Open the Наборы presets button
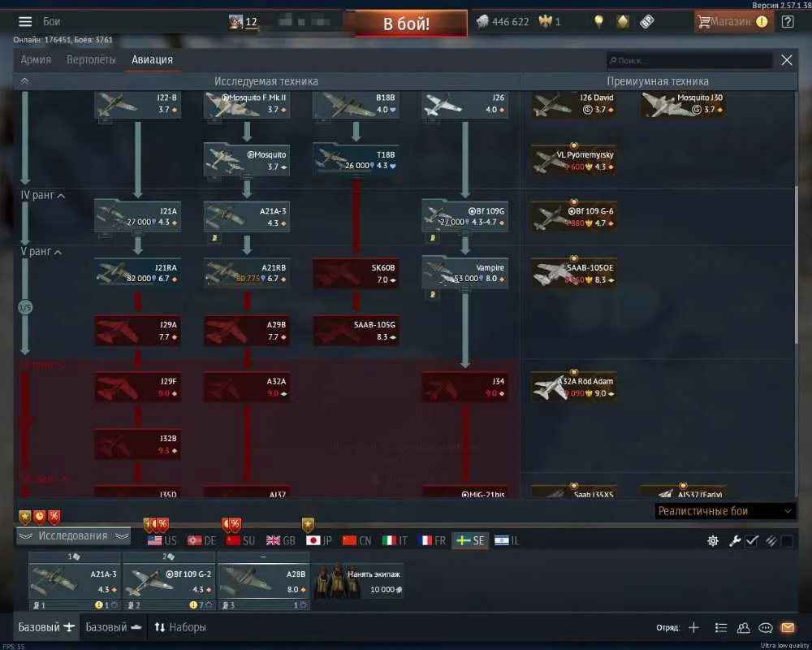 [x=180, y=628]
